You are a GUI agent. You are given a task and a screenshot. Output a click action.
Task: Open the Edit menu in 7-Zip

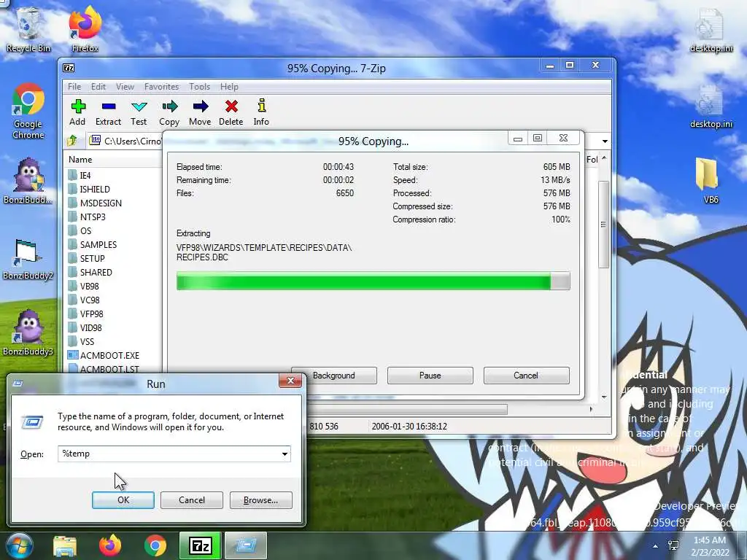click(x=98, y=87)
